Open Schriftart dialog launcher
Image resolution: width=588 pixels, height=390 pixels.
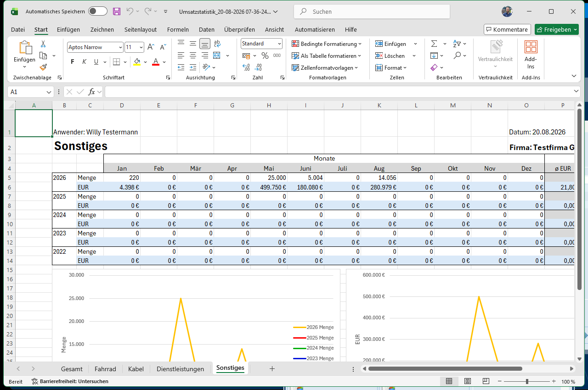tap(168, 78)
